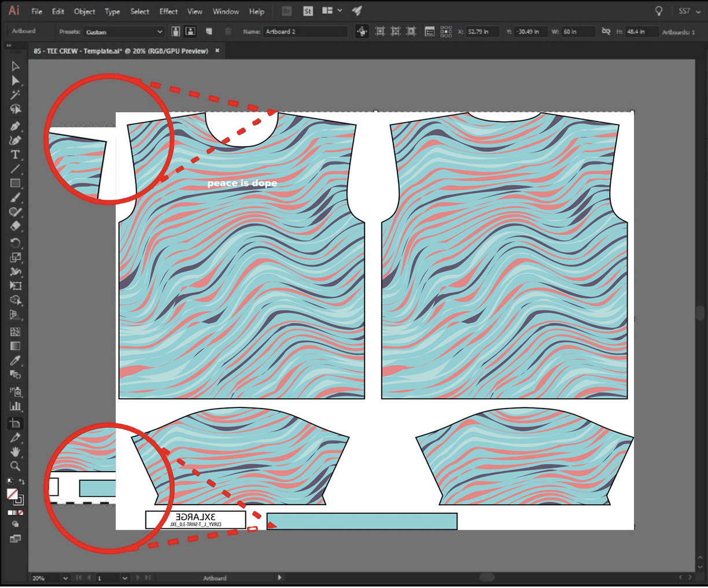Image resolution: width=708 pixels, height=588 pixels.
Task: Select the Magic Wand tool
Action: (x=16, y=94)
